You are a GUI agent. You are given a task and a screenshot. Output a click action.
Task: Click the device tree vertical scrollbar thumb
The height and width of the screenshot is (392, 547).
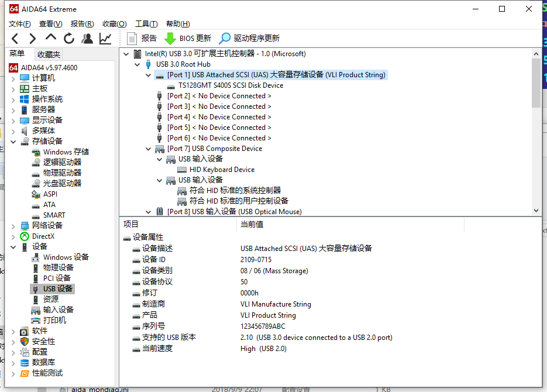(x=536, y=83)
